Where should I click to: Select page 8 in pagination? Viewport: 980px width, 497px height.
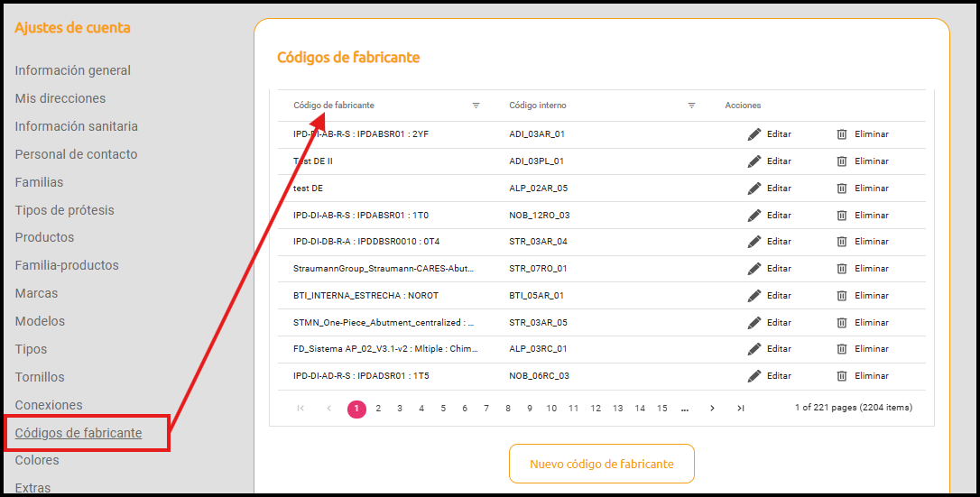tap(508, 409)
